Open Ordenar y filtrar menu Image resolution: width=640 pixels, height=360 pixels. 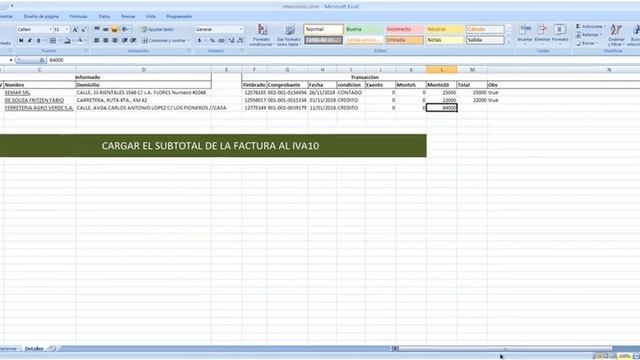coord(616,35)
